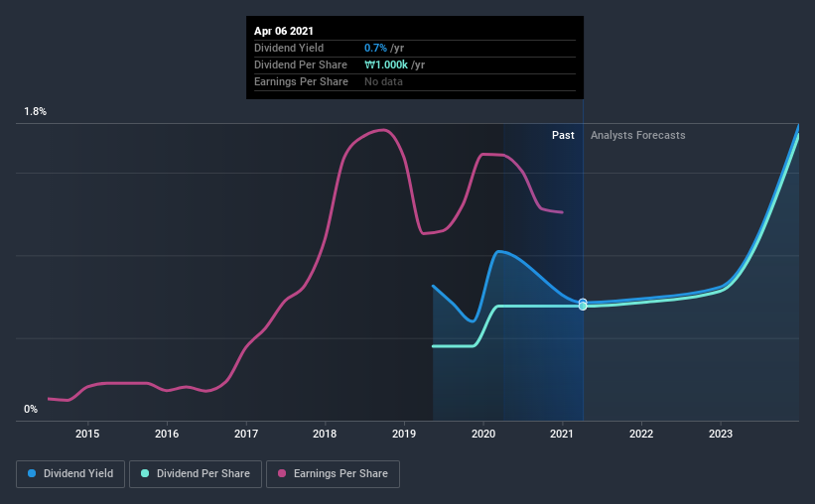The height and width of the screenshot is (504, 815).
Task: Select the 2018 x-axis label
Action: 325,434
